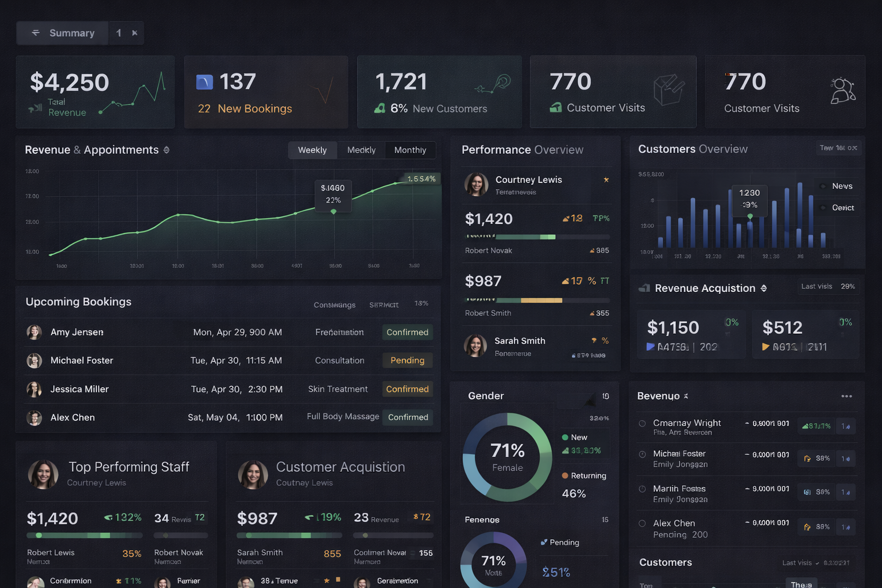Open the Revenue Acquisition sort dropdown
The width and height of the screenshot is (882, 588).
(764, 288)
